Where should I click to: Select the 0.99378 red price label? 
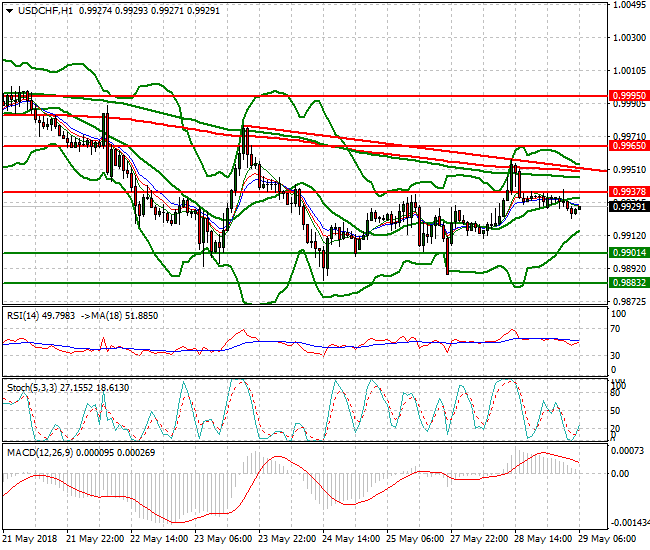(x=629, y=192)
